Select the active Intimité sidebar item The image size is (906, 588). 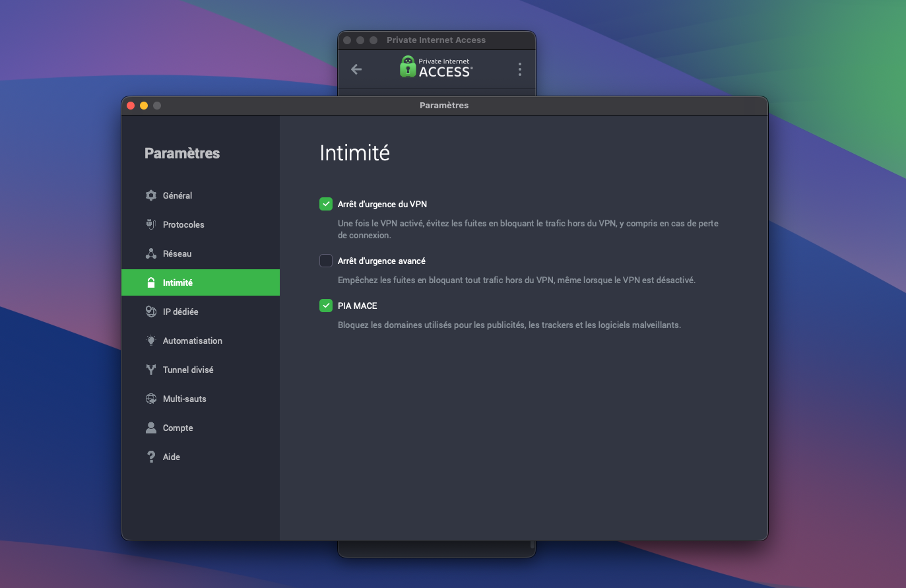[201, 282]
